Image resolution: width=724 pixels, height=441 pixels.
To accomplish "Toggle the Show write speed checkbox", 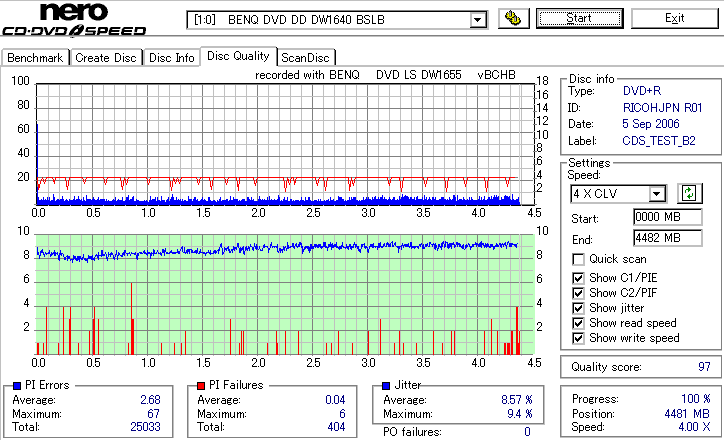I will (578, 338).
